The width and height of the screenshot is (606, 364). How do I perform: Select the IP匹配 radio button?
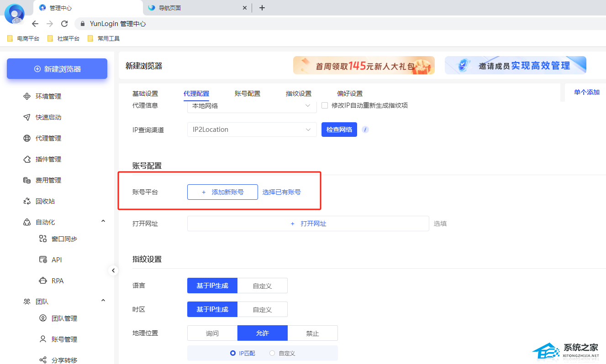tap(232, 353)
